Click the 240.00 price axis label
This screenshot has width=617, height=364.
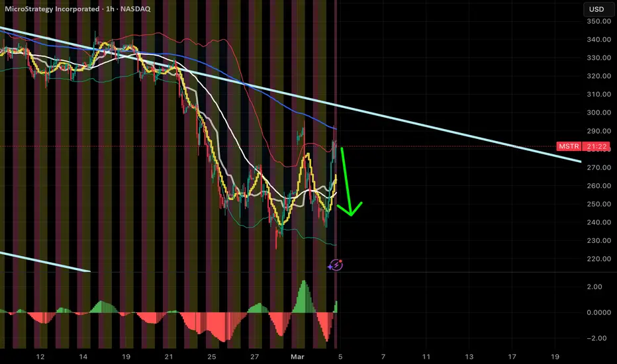click(x=598, y=222)
